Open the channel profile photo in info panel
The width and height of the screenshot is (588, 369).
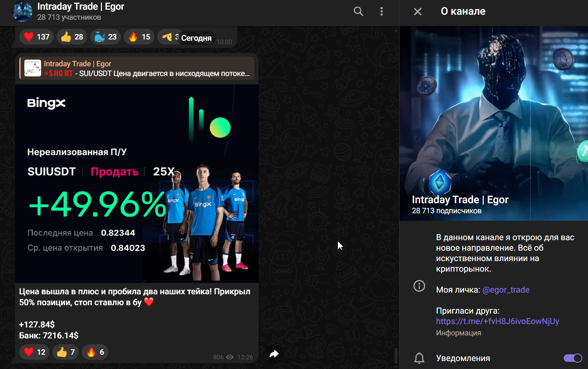[x=494, y=123]
